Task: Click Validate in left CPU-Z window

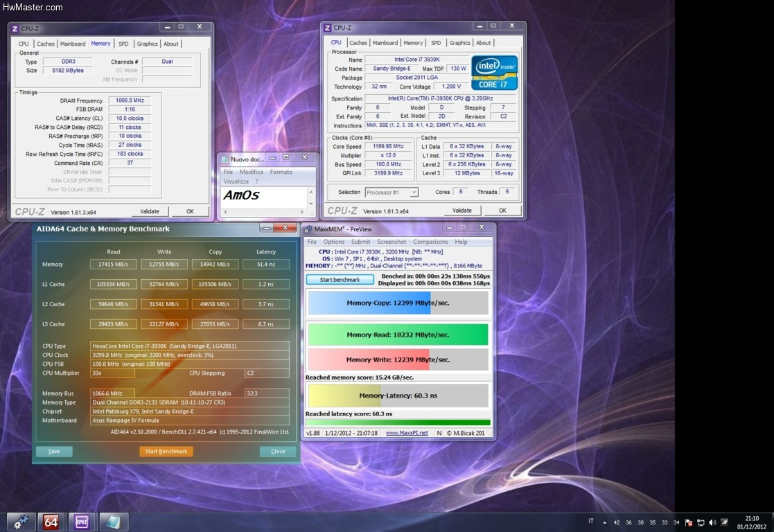Action: (150, 211)
